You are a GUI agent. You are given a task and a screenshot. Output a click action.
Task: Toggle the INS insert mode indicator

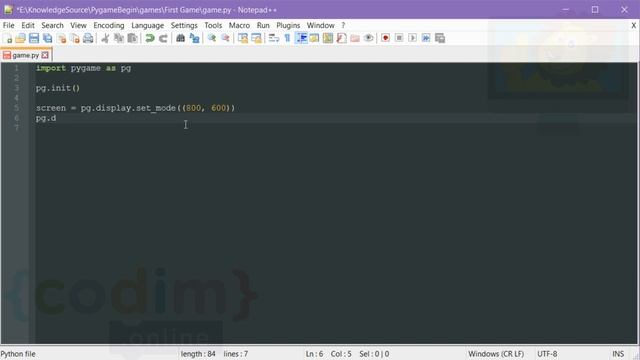click(618, 354)
